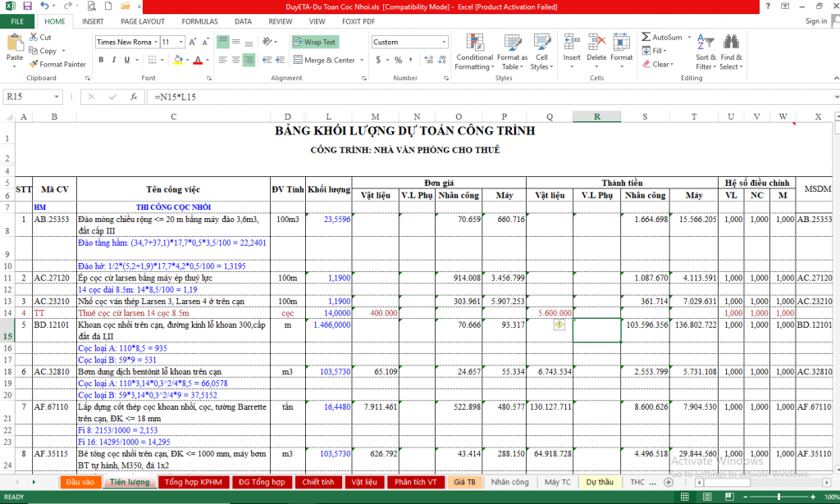The width and height of the screenshot is (840, 504).
Task: Toggle italic formatting
Action: coord(112,60)
